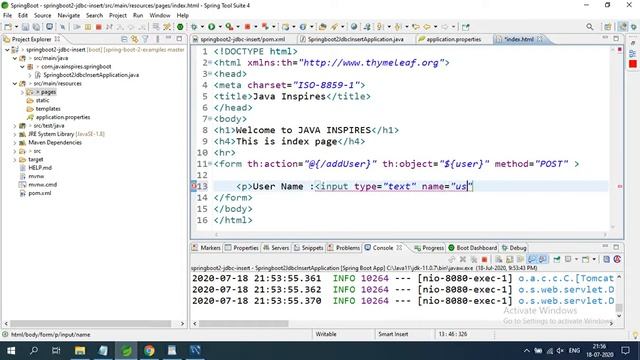Toggle Scroll Lock in Console toolbar
Viewport: 640px width, 360px height.
tap(510, 259)
